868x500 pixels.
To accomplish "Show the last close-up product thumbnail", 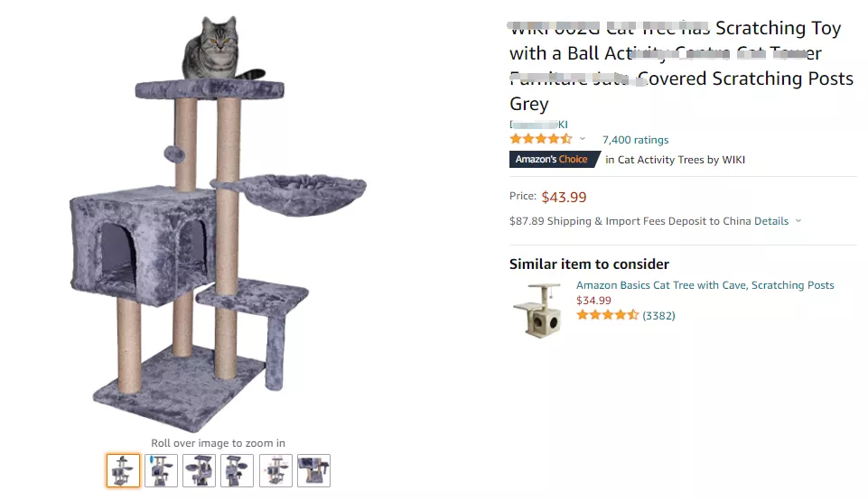I will pyautogui.click(x=313, y=470).
